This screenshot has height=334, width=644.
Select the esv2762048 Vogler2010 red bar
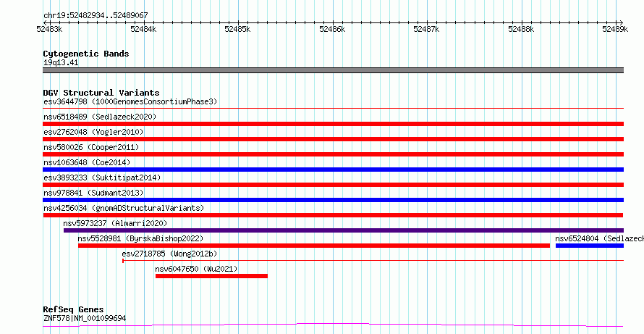tap(333, 139)
